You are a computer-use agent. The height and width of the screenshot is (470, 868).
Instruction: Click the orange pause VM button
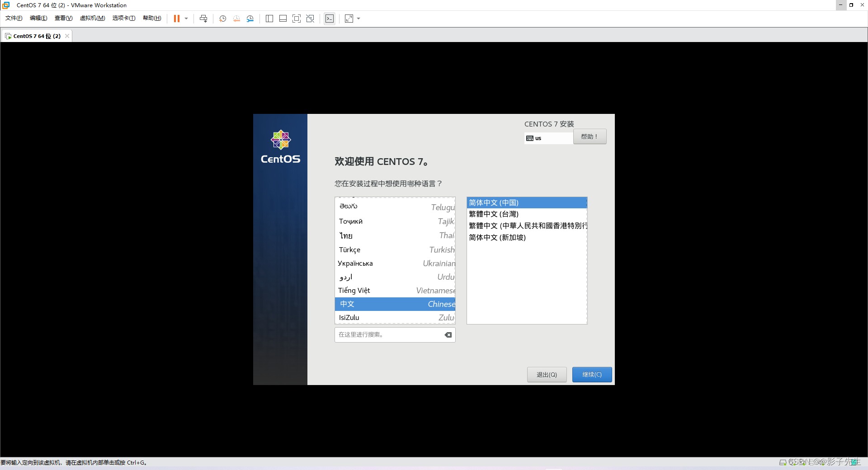[x=177, y=19]
